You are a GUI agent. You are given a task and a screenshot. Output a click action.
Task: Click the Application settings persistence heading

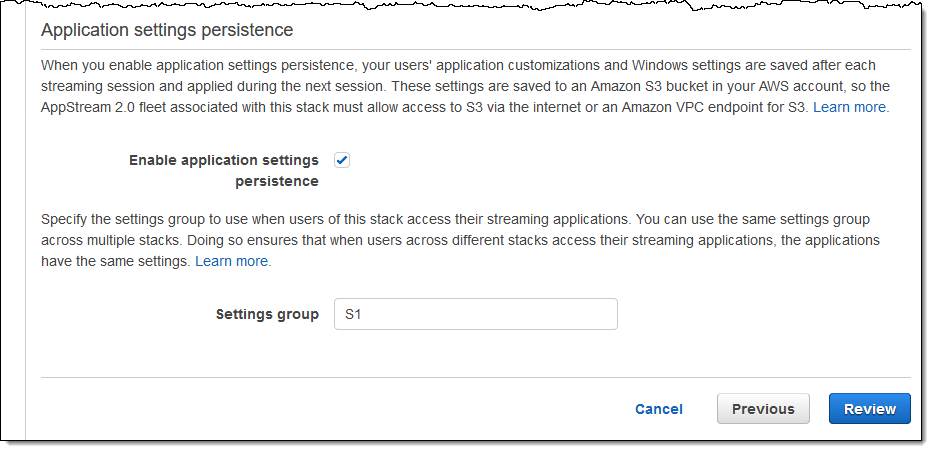point(167,30)
